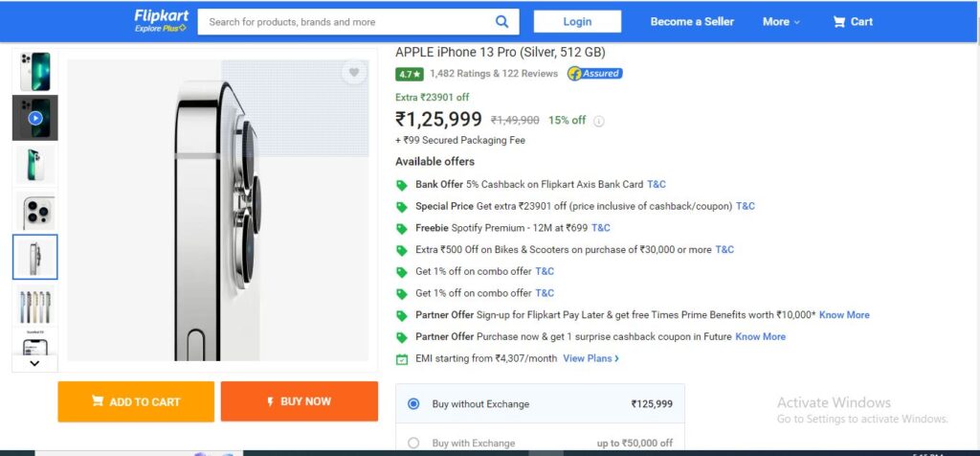
Task: Click the Flipkart logo
Action: [x=161, y=21]
